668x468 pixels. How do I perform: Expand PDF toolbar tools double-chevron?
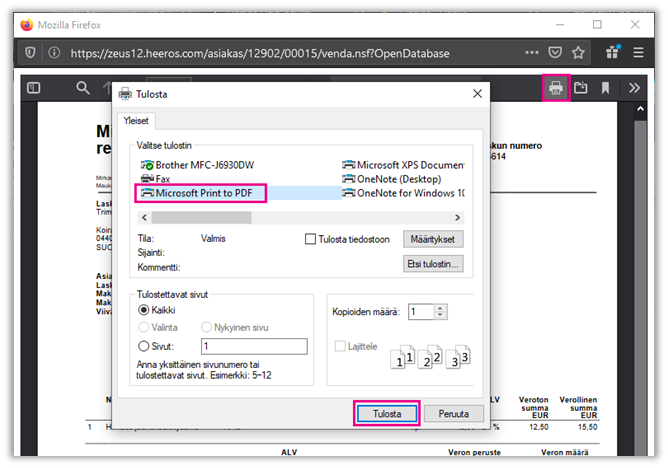[x=634, y=88]
